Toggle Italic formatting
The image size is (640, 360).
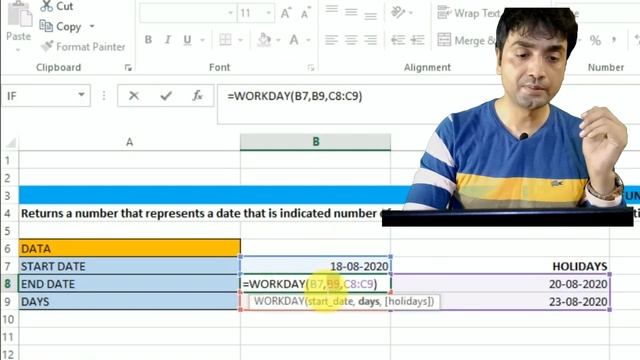[x=167, y=40]
